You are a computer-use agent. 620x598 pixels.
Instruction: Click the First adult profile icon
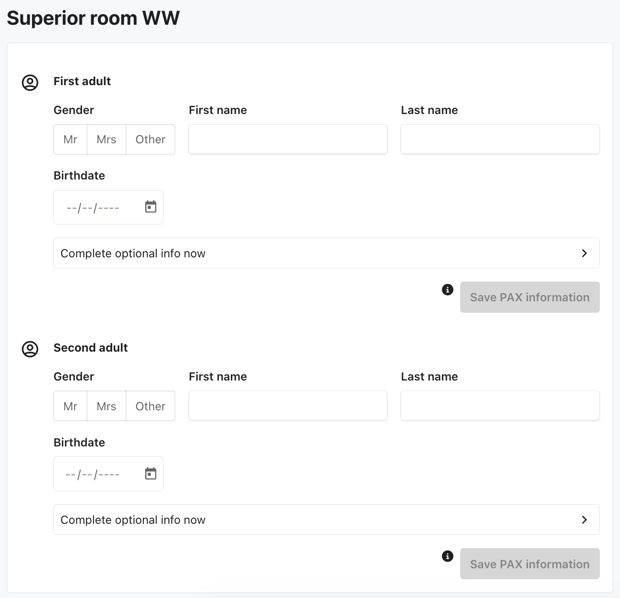[30, 83]
